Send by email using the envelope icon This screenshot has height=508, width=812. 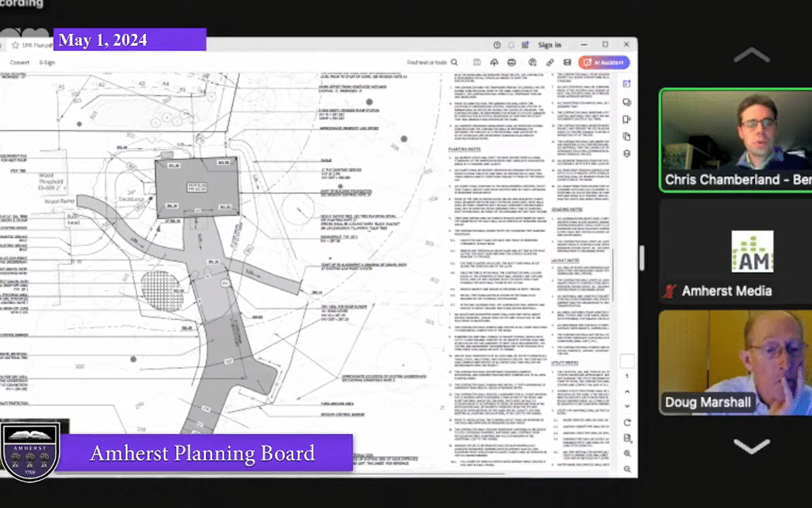tap(567, 62)
